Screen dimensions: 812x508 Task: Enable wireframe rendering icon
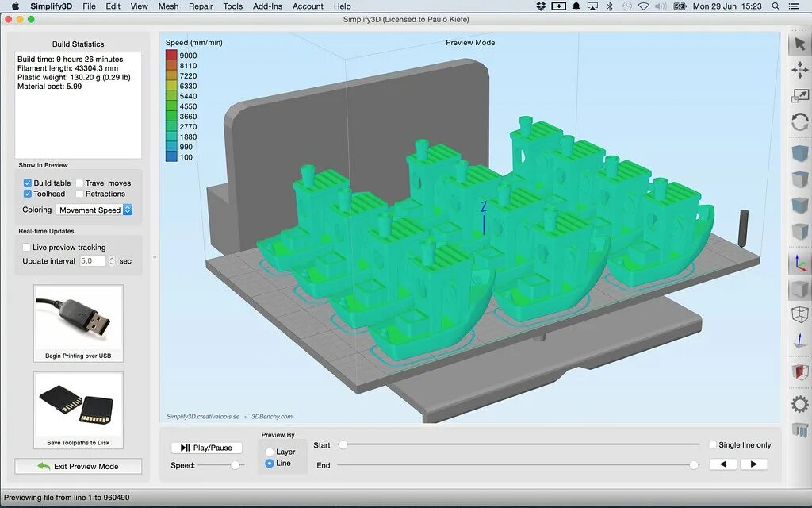point(799,314)
